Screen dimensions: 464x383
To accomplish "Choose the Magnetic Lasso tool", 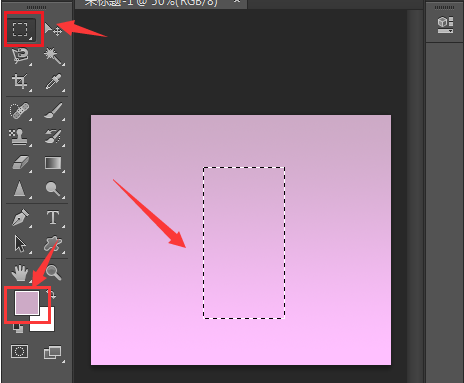I will tap(20, 56).
